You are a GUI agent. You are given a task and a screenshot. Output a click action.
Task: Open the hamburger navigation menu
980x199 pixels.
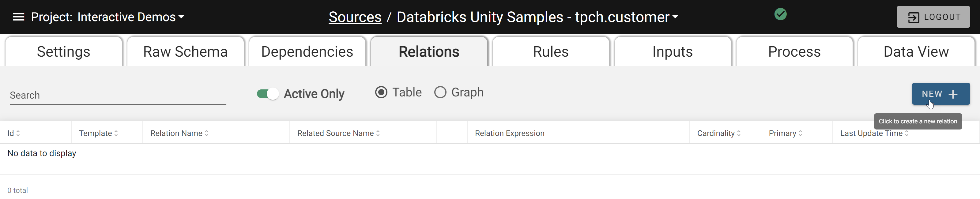19,17
